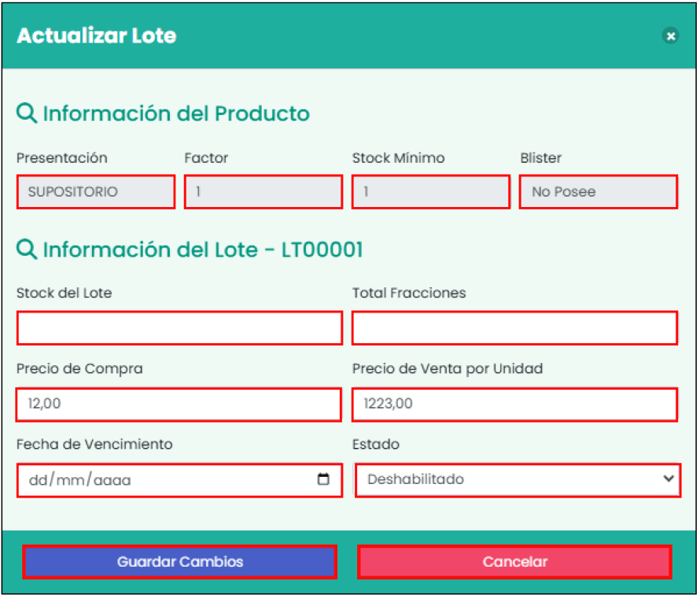This screenshot has height=599, width=700.
Task: Click the Stock Mínimo field
Action: click(x=430, y=191)
